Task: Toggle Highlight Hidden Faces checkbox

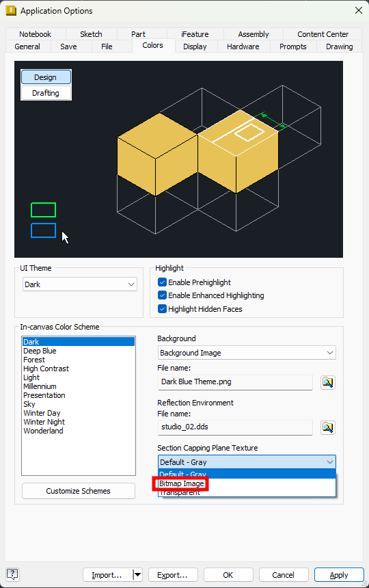Action: [x=162, y=308]
